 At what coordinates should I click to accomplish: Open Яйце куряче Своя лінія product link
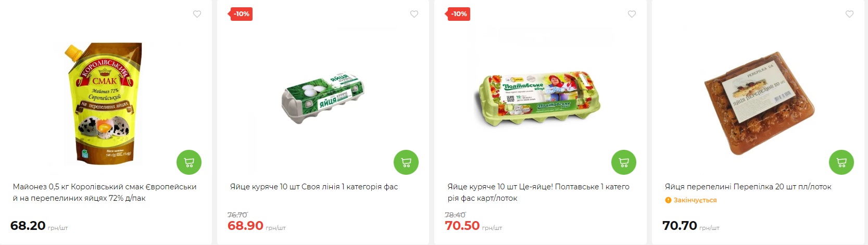click(314, 187)
